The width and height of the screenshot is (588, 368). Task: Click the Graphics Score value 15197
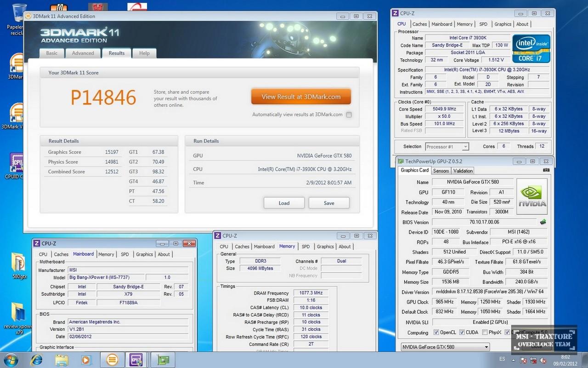111,152
